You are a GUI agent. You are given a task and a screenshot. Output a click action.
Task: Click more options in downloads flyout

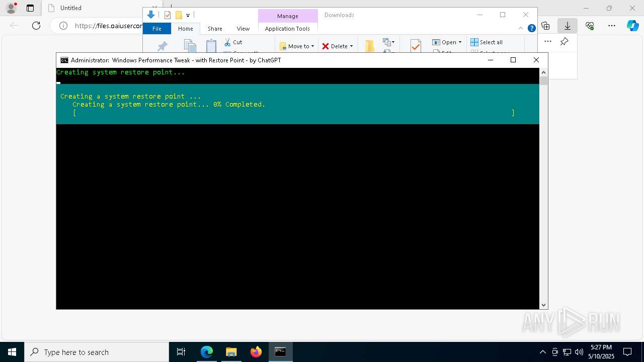click(x=548, y=42)
